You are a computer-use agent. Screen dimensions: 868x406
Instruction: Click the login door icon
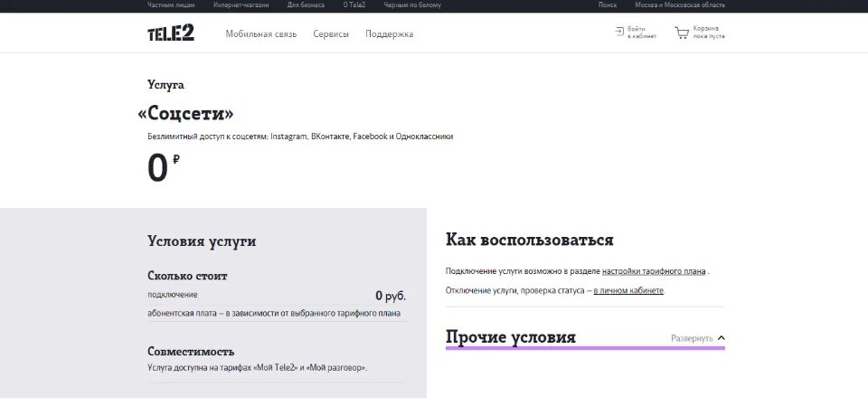pyautogui.click(x=619, y=32)
